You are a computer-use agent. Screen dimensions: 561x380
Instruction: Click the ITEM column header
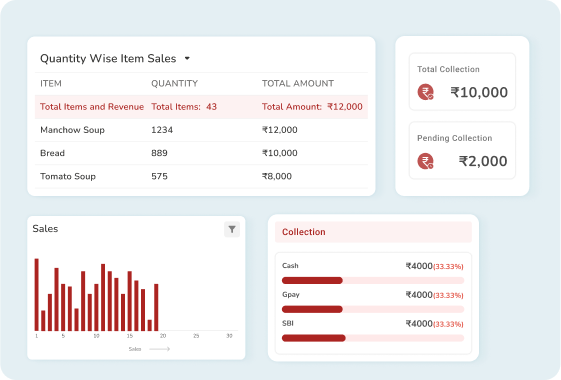click(51, 83)
